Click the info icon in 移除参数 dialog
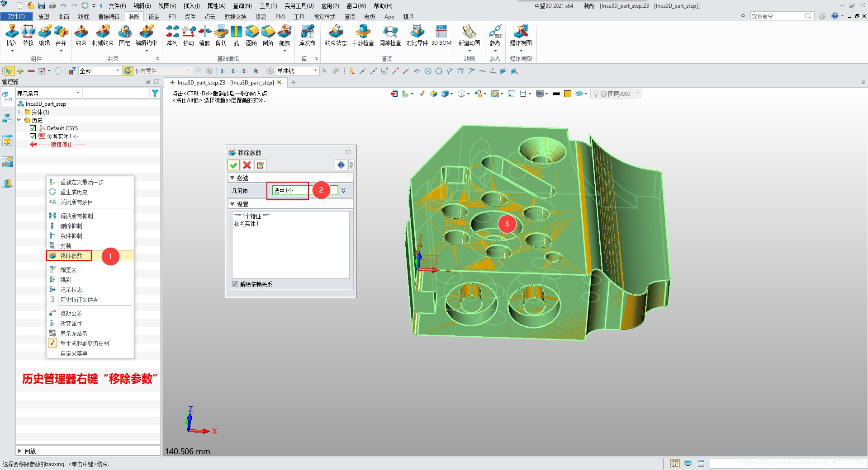The width and height of the screenshot is (868, 470). [x=341, y=165]
